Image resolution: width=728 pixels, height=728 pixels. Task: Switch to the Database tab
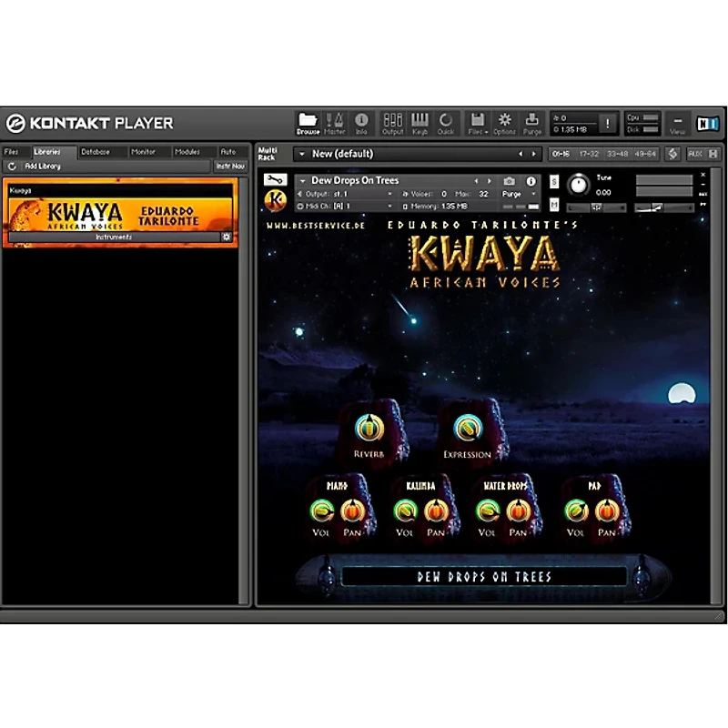point(96,152)
